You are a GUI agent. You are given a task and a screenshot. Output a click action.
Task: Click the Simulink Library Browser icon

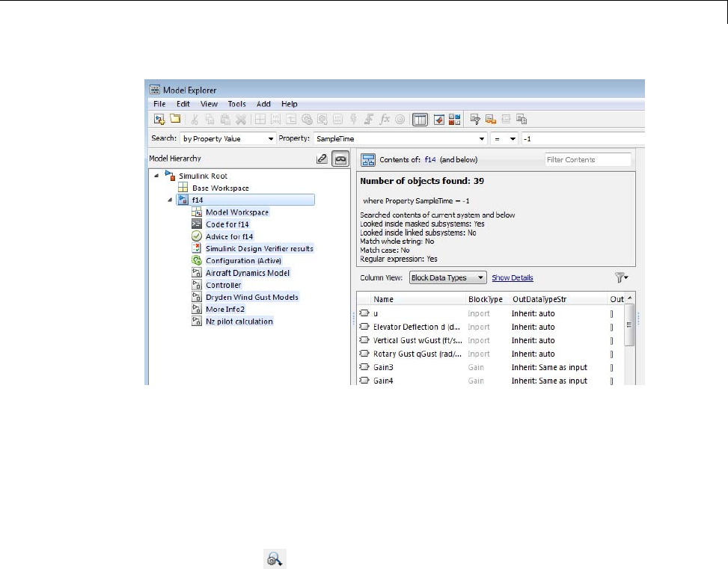(438, 120)
